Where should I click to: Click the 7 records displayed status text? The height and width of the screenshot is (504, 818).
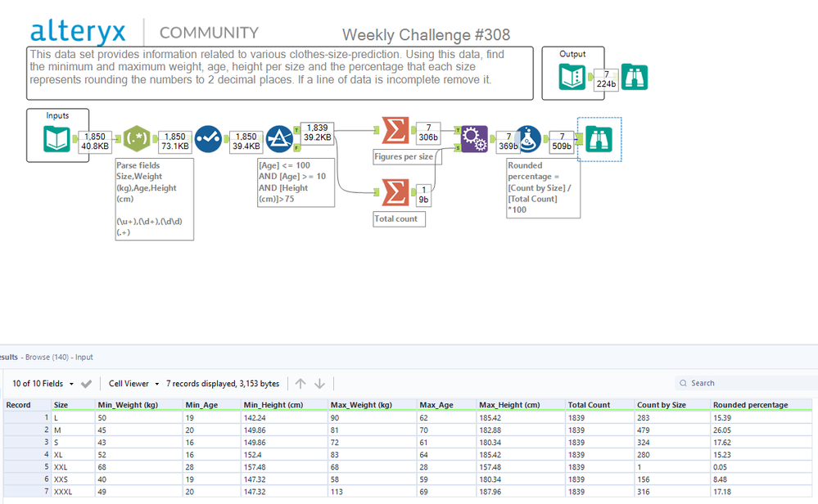(x=223, y=384)
